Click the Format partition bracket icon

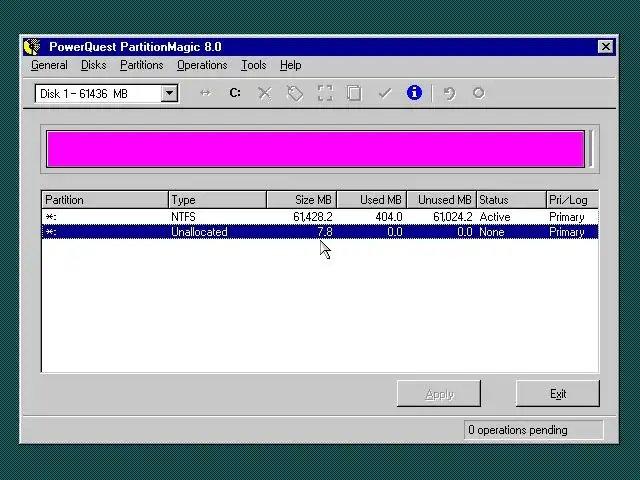(325, 93)
